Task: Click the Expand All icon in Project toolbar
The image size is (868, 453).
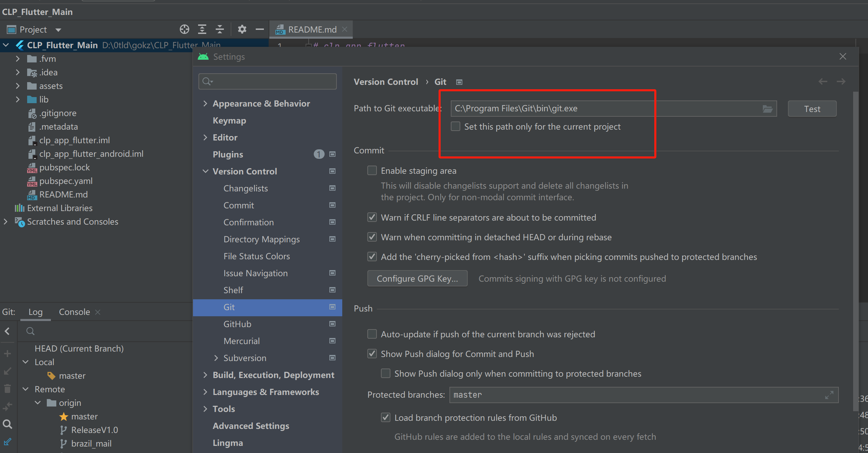Action: click(202, 30)
